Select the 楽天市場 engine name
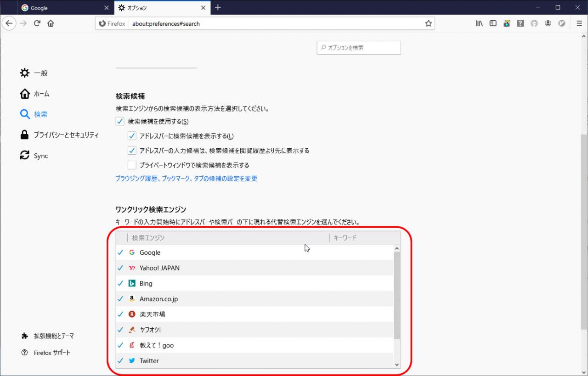588x376 pixels. pyautogui.click(x=153, y=314)
